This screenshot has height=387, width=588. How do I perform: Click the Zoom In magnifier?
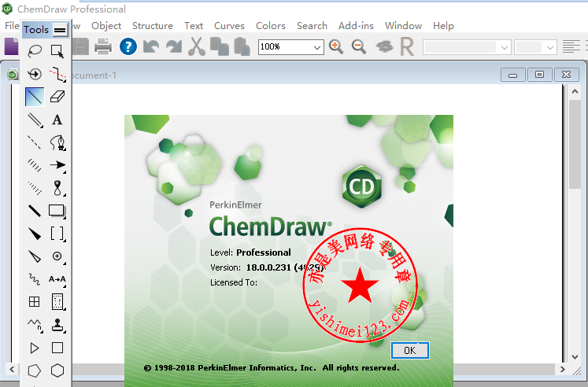point(336,47)
